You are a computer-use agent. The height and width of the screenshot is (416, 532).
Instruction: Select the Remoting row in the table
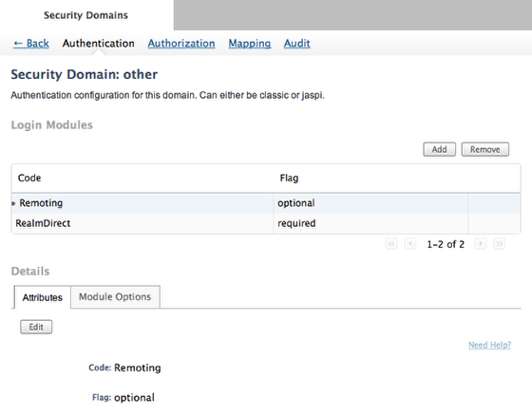point(266,203)
